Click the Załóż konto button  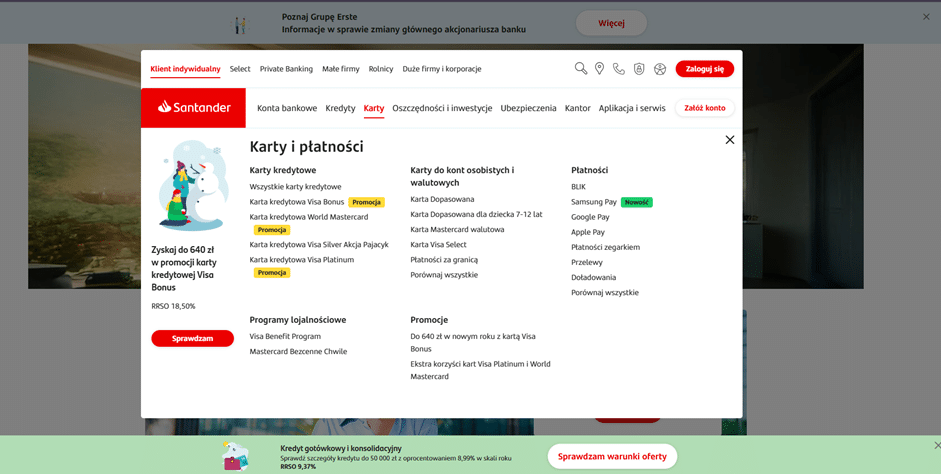[x=704, y=108]
